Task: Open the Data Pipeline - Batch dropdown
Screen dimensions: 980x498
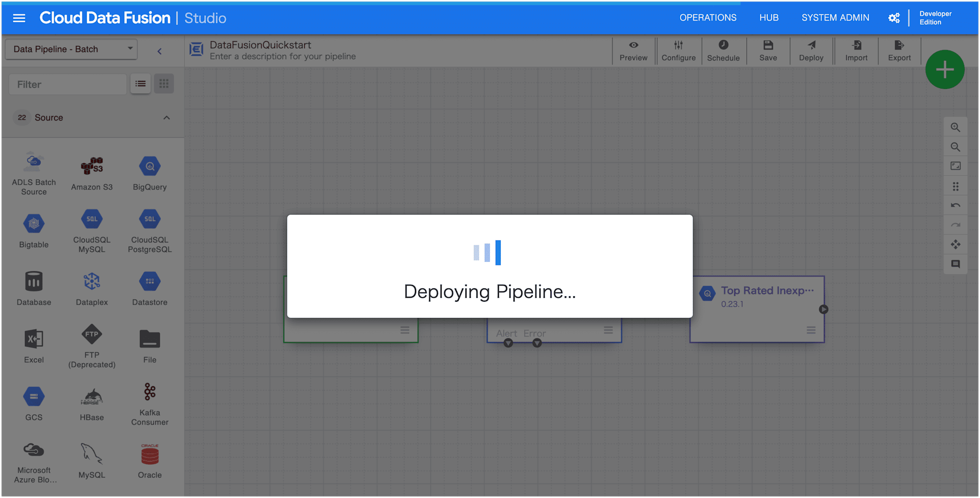Action: [71, 49]
